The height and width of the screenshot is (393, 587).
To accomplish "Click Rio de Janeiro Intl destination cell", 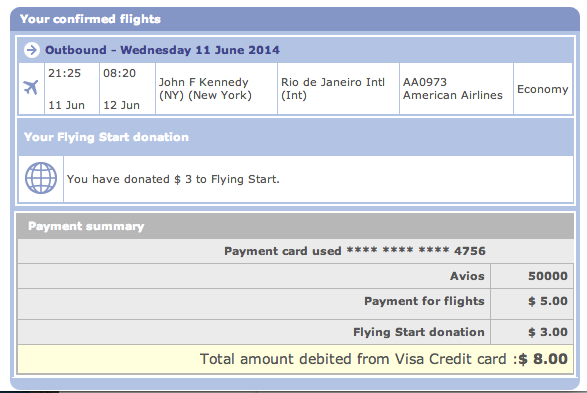I will [x=338, y=89].
